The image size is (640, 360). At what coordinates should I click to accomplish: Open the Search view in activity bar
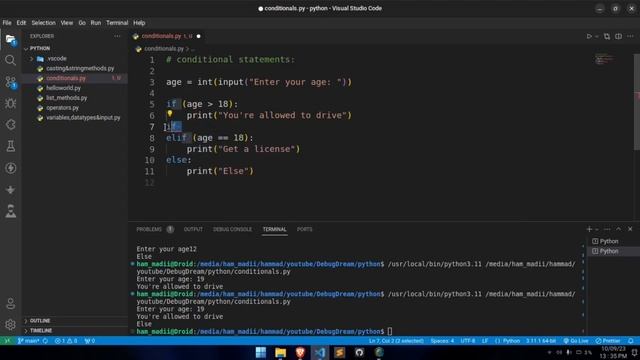click(x=11, y=60)
